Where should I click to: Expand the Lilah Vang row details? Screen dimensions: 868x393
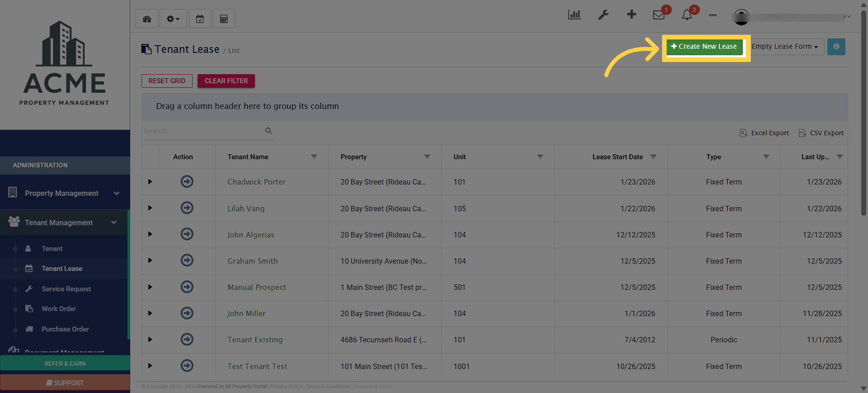pos(150,208)
